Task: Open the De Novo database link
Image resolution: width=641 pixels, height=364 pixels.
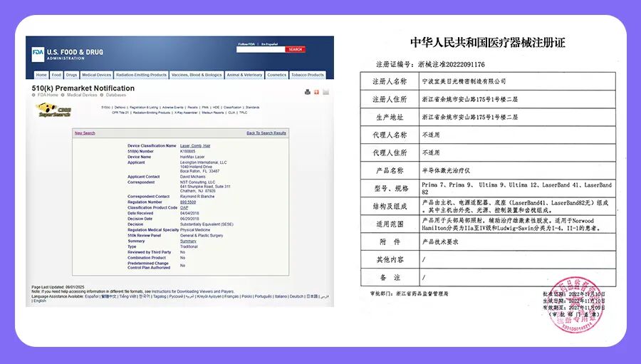Action: click(x=120, y=107)
